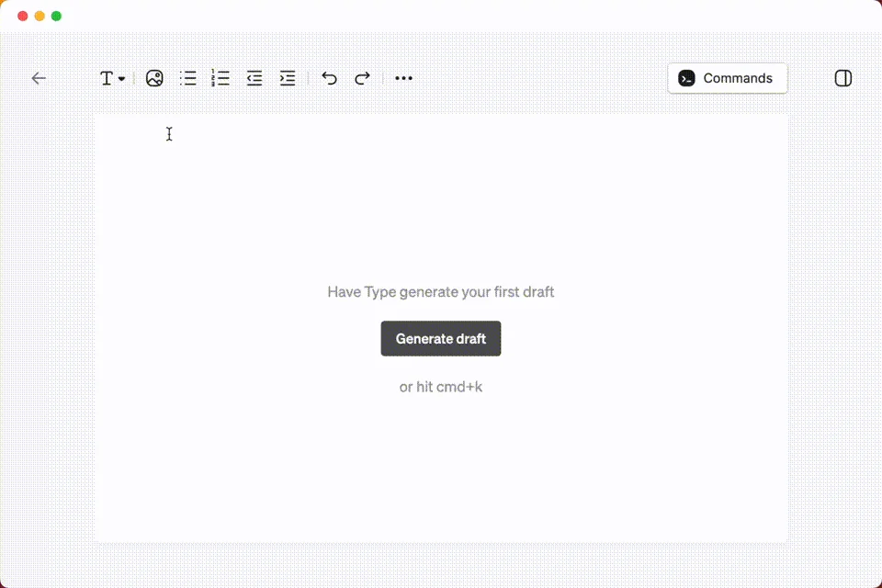Open the Commands terminal icon
Image resolution: width=882 pixels, height=588 pixels.
tap(685, 78)
